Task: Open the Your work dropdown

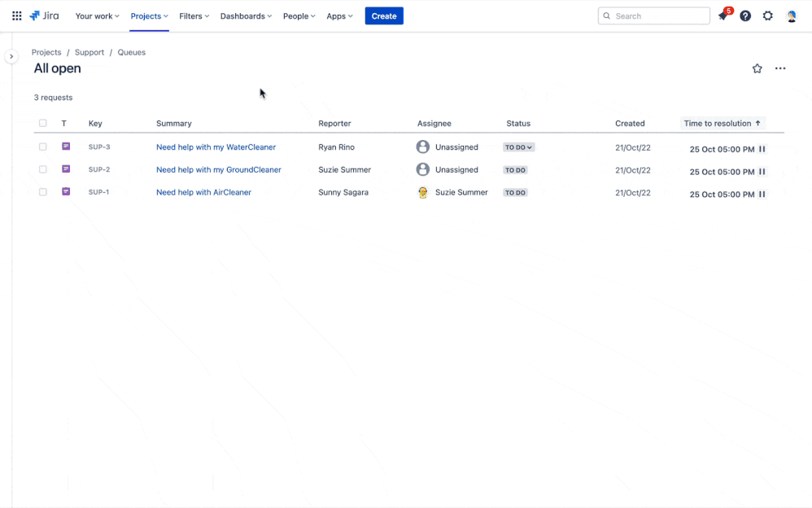Action: (97, 16)
